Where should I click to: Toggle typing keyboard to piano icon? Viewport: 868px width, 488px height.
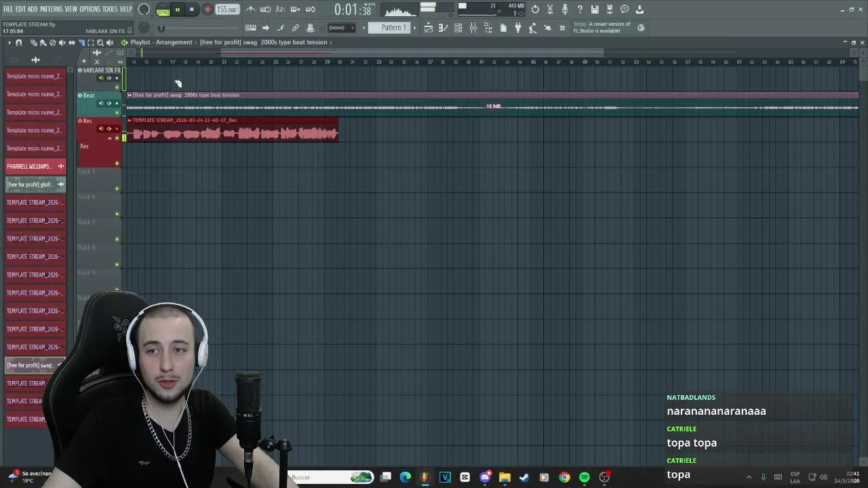[250, 28]
